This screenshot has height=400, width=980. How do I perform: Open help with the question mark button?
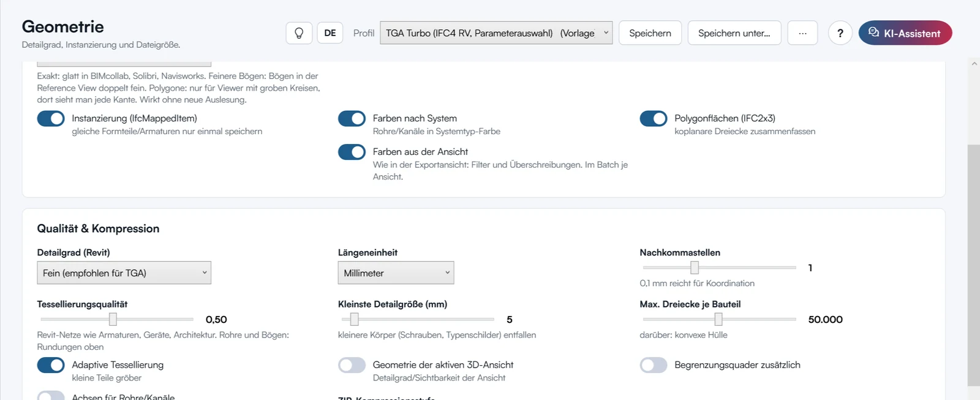[x=840, y=33]
